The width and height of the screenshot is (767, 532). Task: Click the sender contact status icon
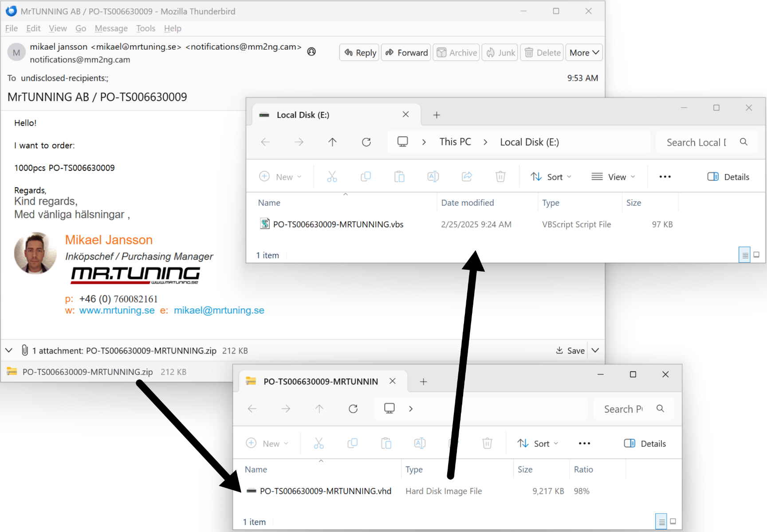(x=312, y=51)
